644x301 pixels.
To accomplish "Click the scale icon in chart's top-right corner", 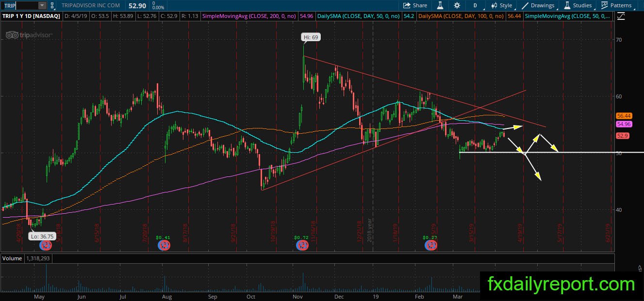I will click(621, 16).
